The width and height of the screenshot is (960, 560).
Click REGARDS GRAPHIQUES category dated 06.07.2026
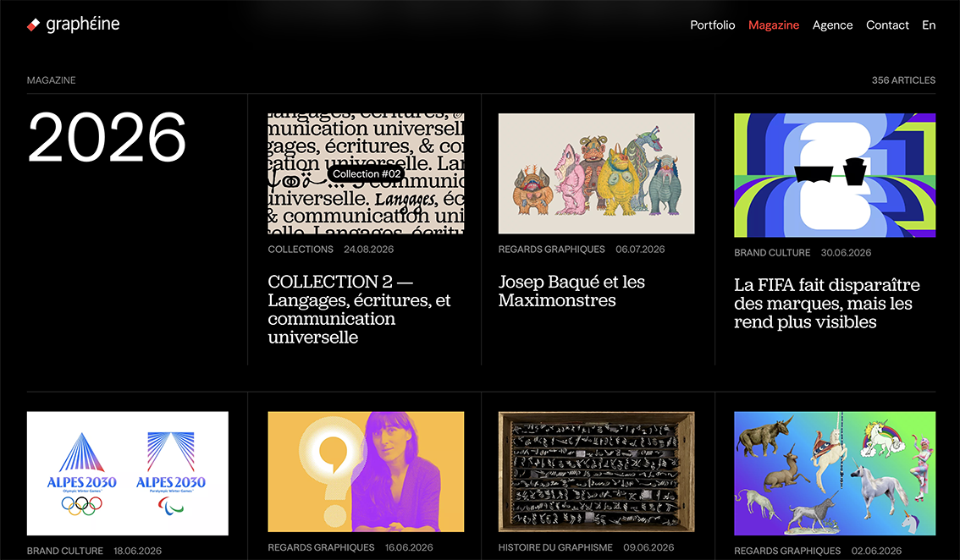[551, 249]
